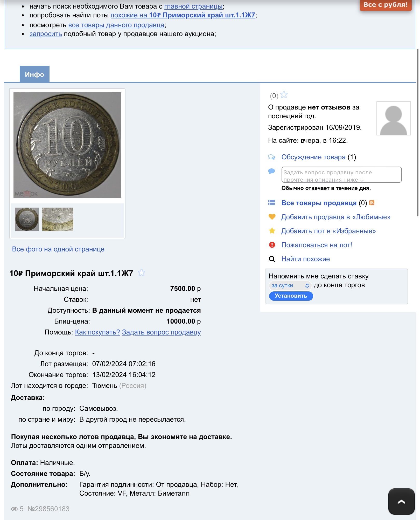
Task: Open the seller's avatar profile picture
Action: click(393, 118)
